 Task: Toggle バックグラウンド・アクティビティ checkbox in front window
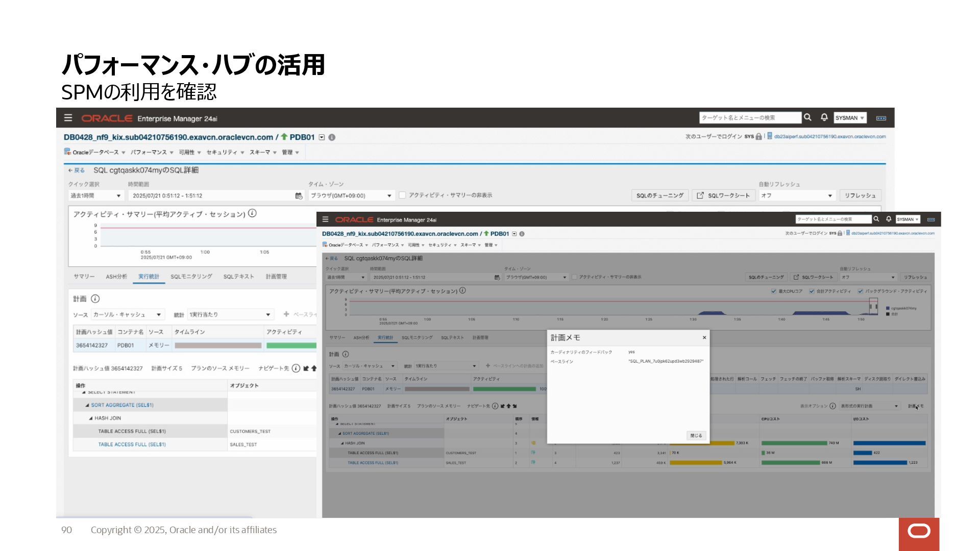point(860,291)
